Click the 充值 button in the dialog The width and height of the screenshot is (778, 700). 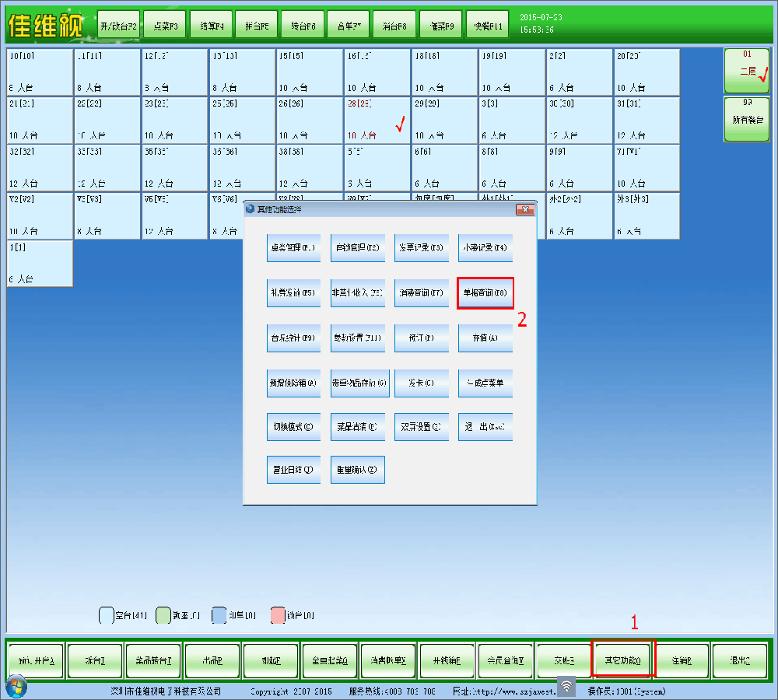tap(485, 338)
